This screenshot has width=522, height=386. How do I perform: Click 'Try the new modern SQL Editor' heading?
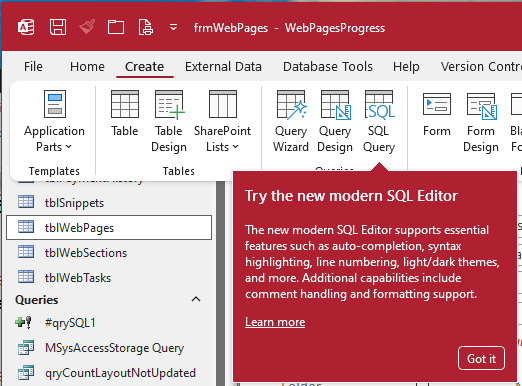click(x=351, y=196)
